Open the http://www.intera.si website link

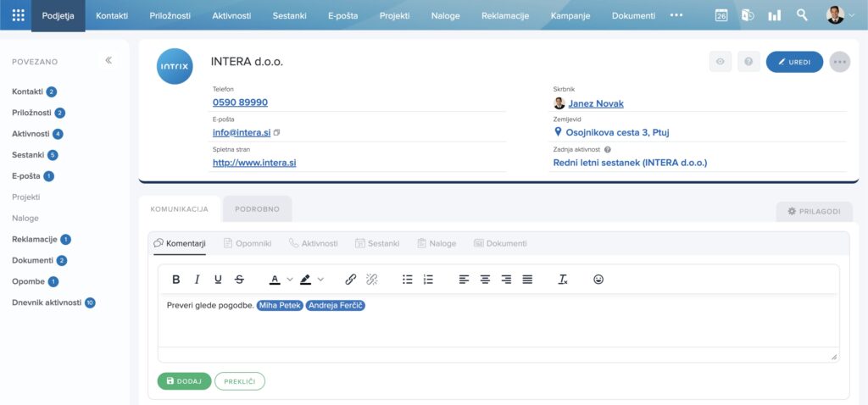[x=254, y=163]
